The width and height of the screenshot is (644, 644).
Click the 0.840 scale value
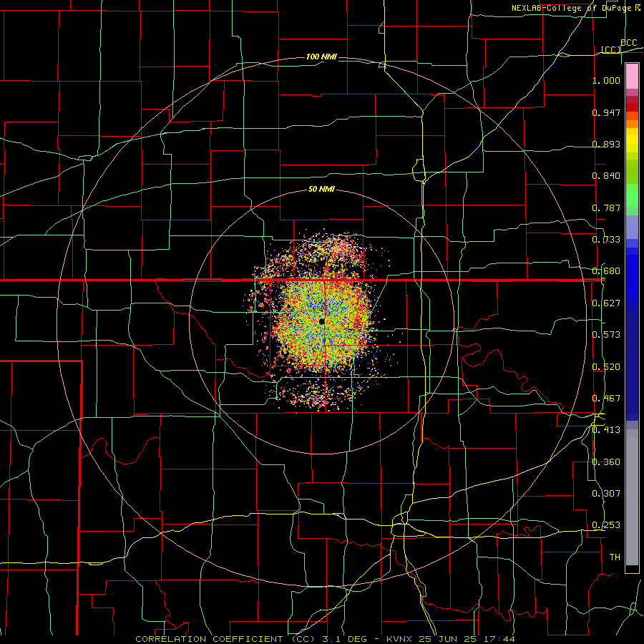[x=606, y=176]
